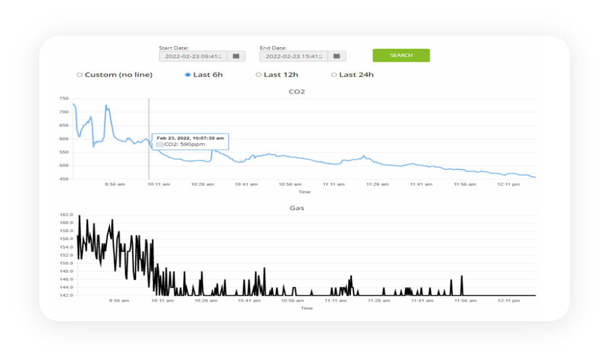The image size is (609, 364).
Task: Click the CO2 tooltip showing 590ppm
Action: (x=190, y=142)
